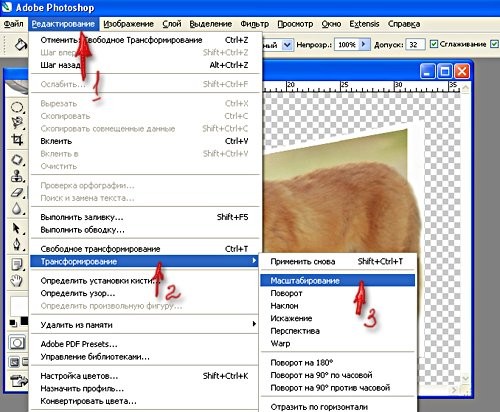Select the Pen tool
Screen dimensions: 500x412
click(x=17, y=245)
